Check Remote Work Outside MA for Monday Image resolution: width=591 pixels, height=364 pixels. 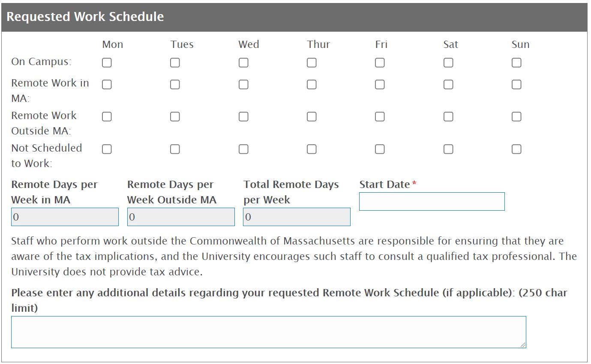(x=107, y=117)
